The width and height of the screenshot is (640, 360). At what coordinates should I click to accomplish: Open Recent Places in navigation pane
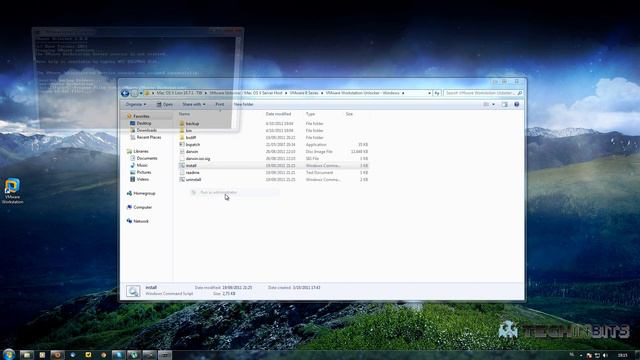pos(149,137)
